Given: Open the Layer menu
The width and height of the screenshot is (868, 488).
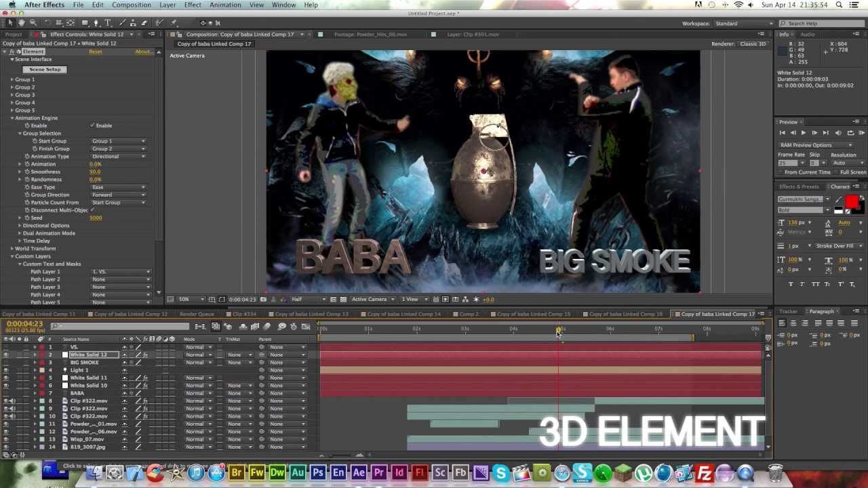Looking at the screenshot, I should pos(167,5).
